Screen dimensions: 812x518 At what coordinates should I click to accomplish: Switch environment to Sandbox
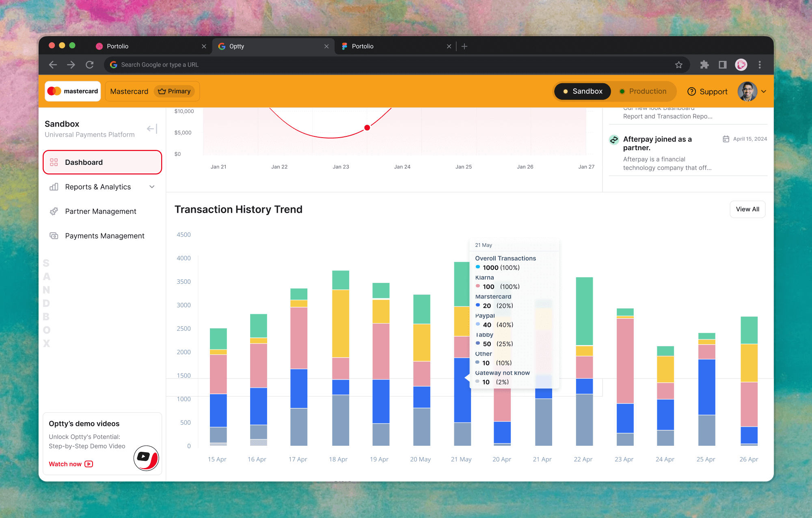[583, 91]
